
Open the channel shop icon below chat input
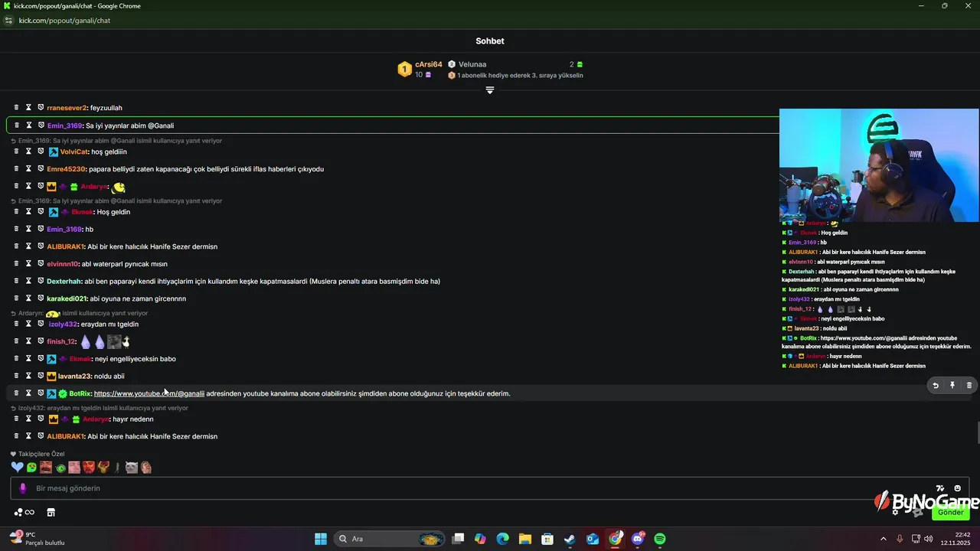coord(51,512)
